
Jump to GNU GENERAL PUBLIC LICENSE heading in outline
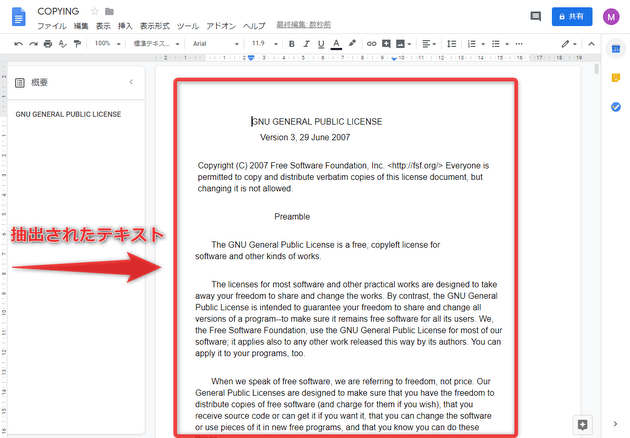click(68, 114)
